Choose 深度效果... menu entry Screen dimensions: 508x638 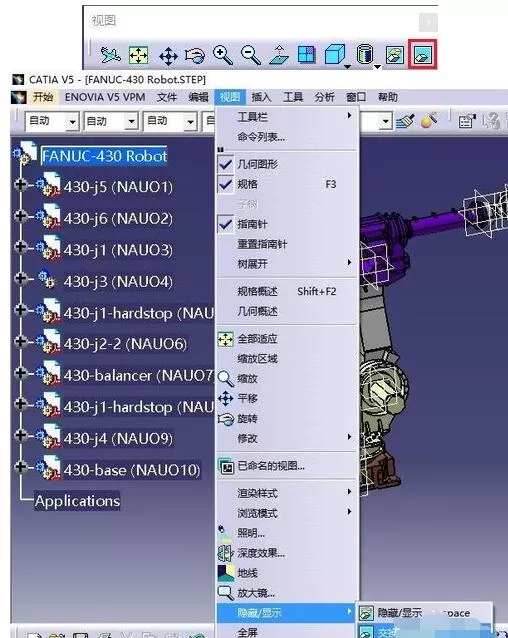287,553
